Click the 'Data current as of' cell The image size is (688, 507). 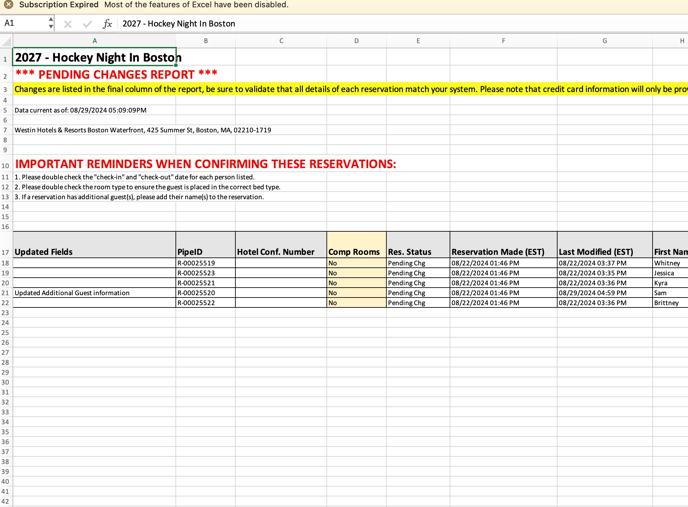point(94,110)
